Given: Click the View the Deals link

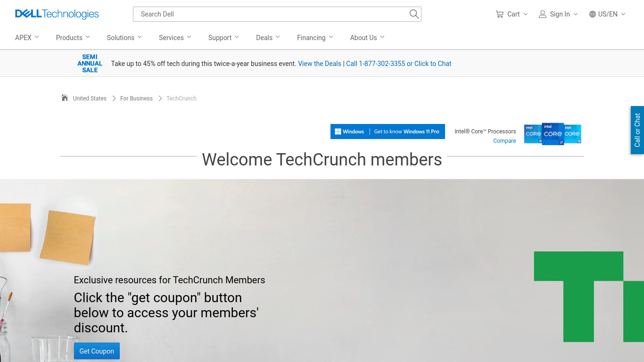Looking at the screenshot, I should pyautogui.click(x=320, y=64).
